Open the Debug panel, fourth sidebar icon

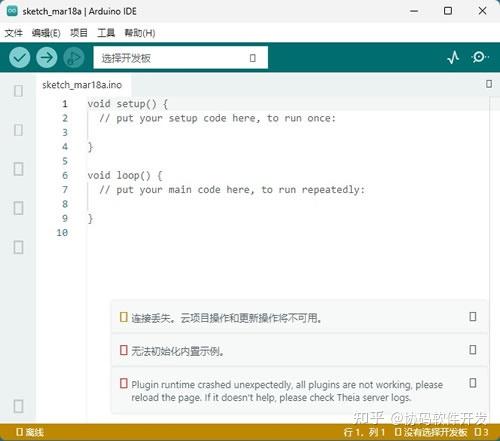pyautogui.click(x=18, y=208)
